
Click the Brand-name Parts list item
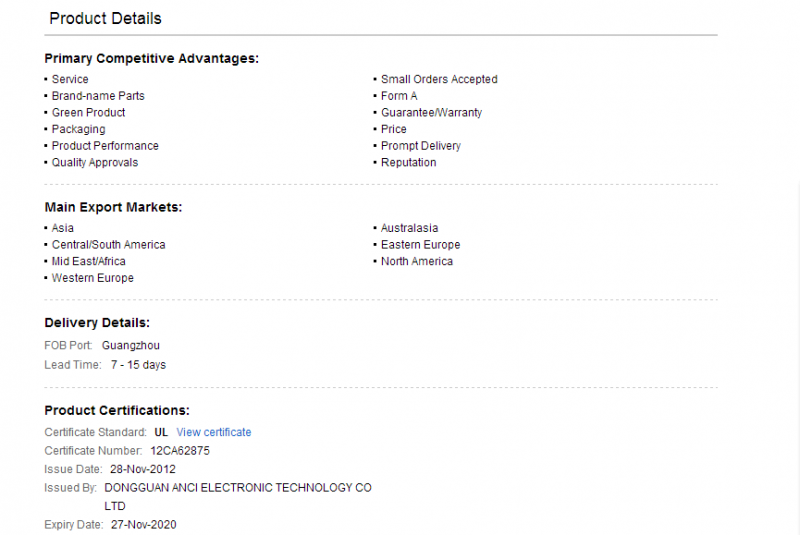[98, 96]
